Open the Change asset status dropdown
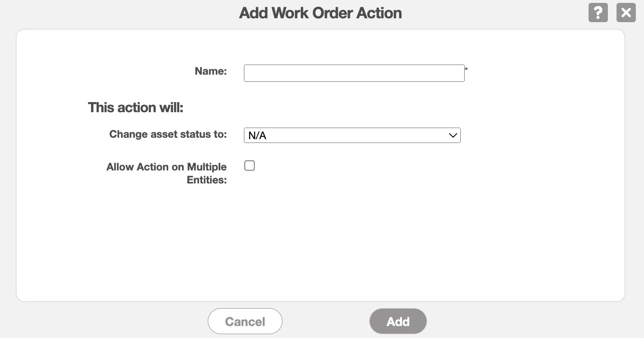 click(x=352, y=135)
